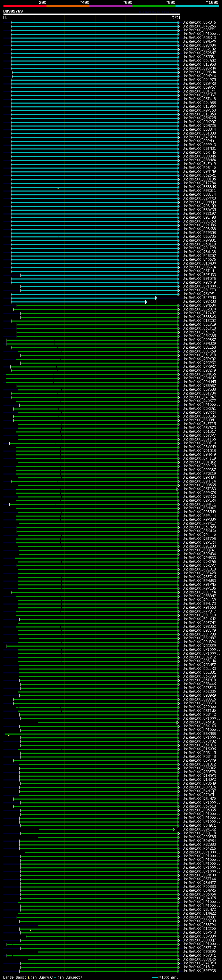Select the UniRef100_B3S803 label

click(199, 316)
